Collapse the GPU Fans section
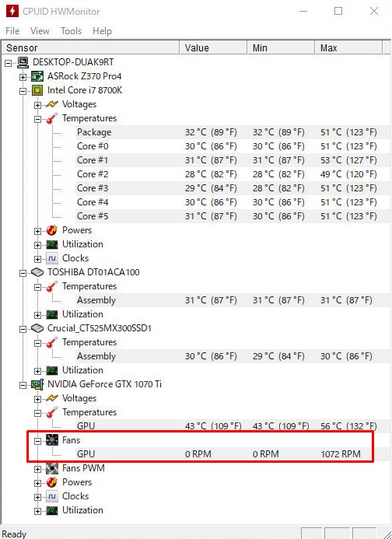Screen dimensions: 392x539 37,441
